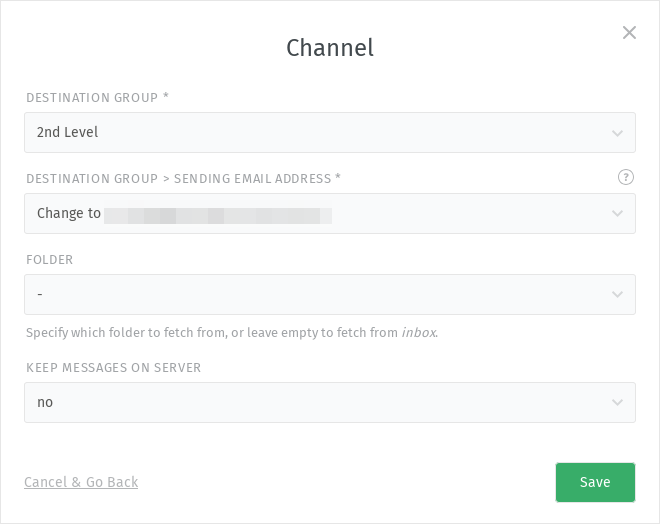Close the Channel dialog with X icon
660x524 pixels.
pos(629,32)
